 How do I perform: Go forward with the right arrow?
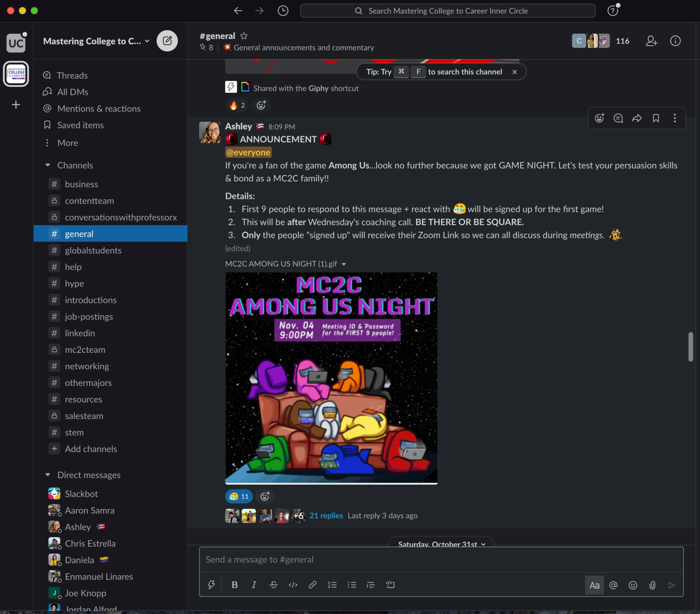coord(260,11)
